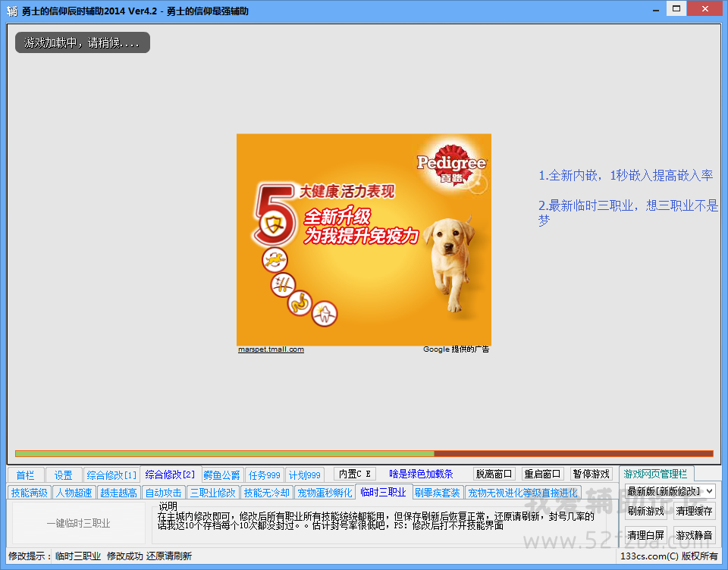Click the 脱离窗口 button
The height and width of the screenshot is (570, 728).
[494, 474]
